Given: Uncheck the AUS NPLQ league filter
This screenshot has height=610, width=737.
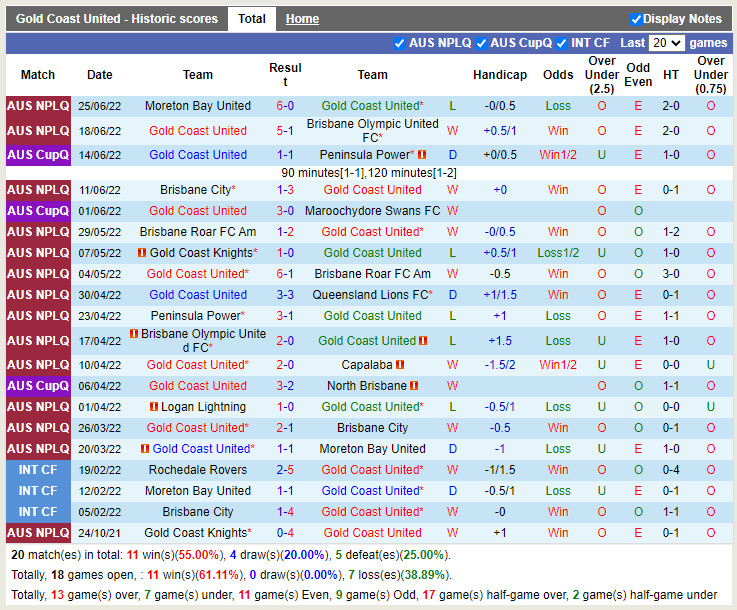Looking at the screenshot, I should click(x=400, y=43).
